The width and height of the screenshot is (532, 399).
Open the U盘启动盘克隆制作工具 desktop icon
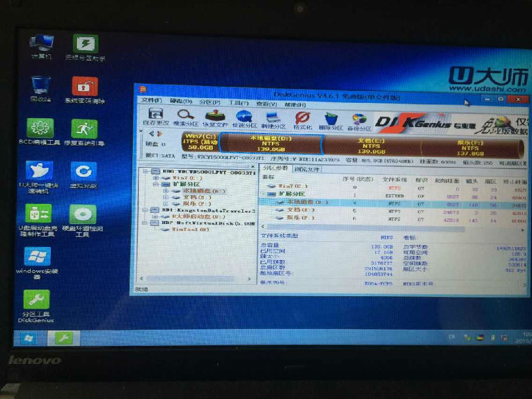[x=38, y=220]
